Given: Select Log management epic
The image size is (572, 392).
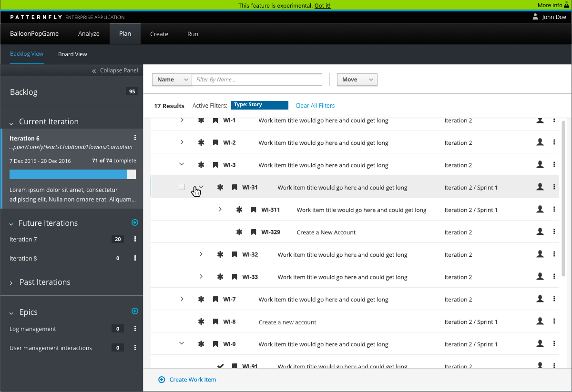Looking at the screenshot, I should [33, 329].
